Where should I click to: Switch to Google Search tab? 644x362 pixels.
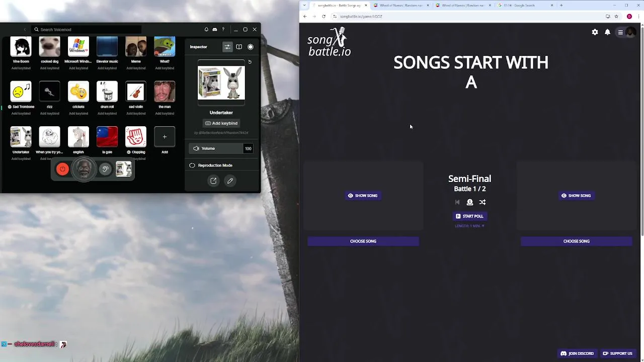click(x=525, y=5)
